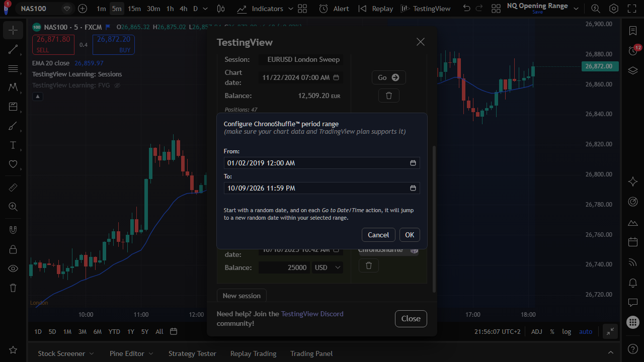Select the zoom in tool
This screenshot has width=644, height=362.
tap(13, 206)
